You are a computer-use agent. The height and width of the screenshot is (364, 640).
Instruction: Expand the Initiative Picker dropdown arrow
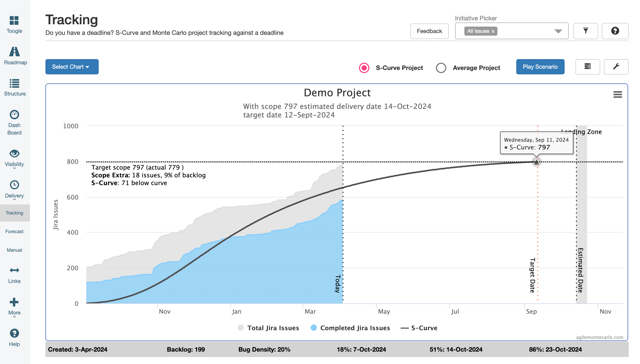coord(558,31)
